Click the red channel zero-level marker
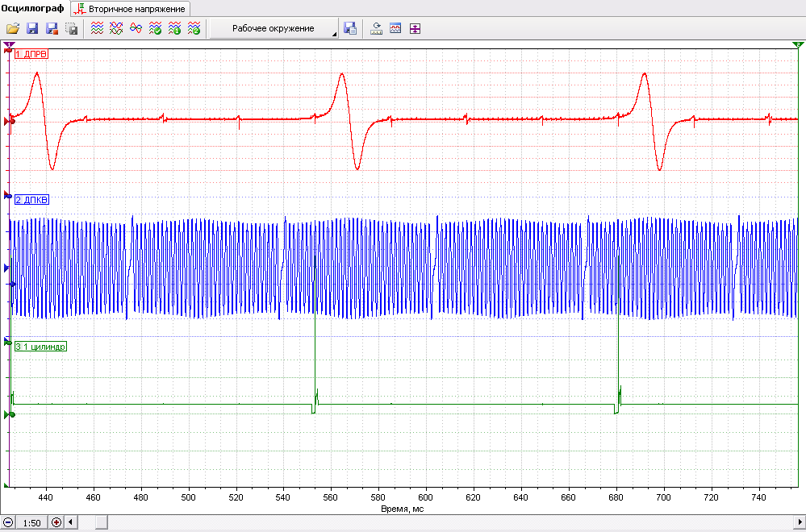The height and width of the screenshot is (532, 806). (x=9, y=122)
